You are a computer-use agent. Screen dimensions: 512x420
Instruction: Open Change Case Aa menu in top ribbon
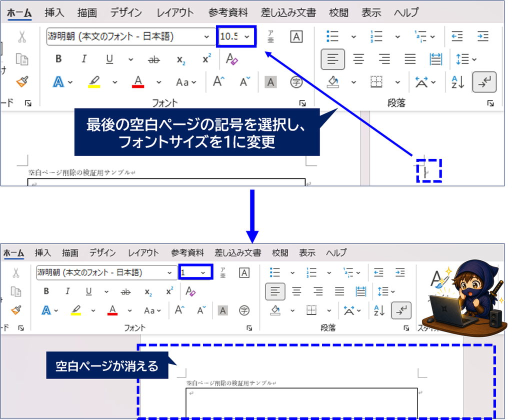186,82
